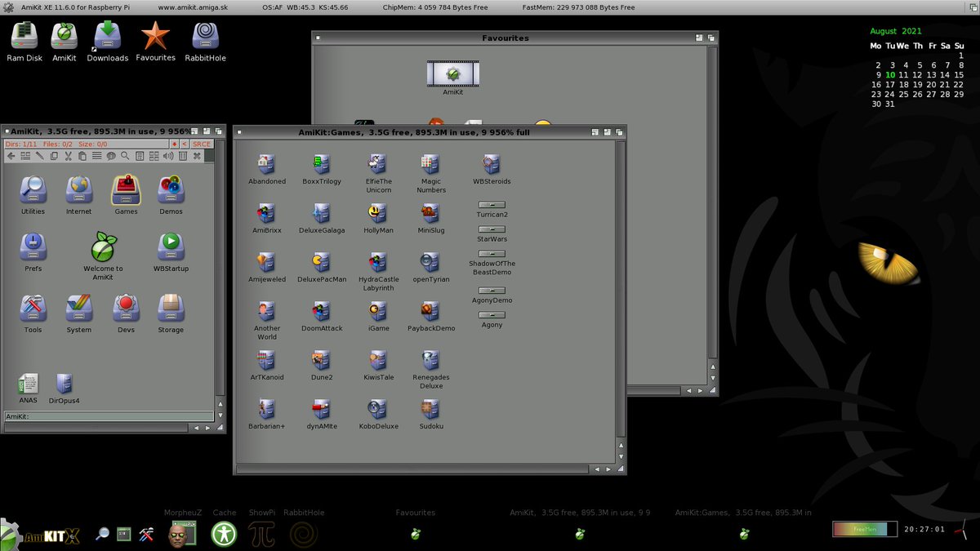Open the DeluxeGalaga game drawer
Image resolution: width=980 pixels, height=551 pixels.
click(x=322, y=218)
